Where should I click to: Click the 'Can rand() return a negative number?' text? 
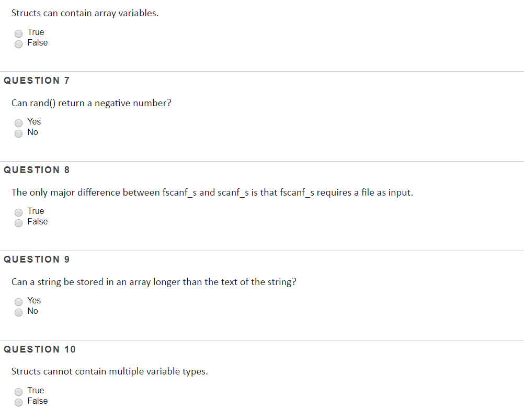tap(91, 103)
